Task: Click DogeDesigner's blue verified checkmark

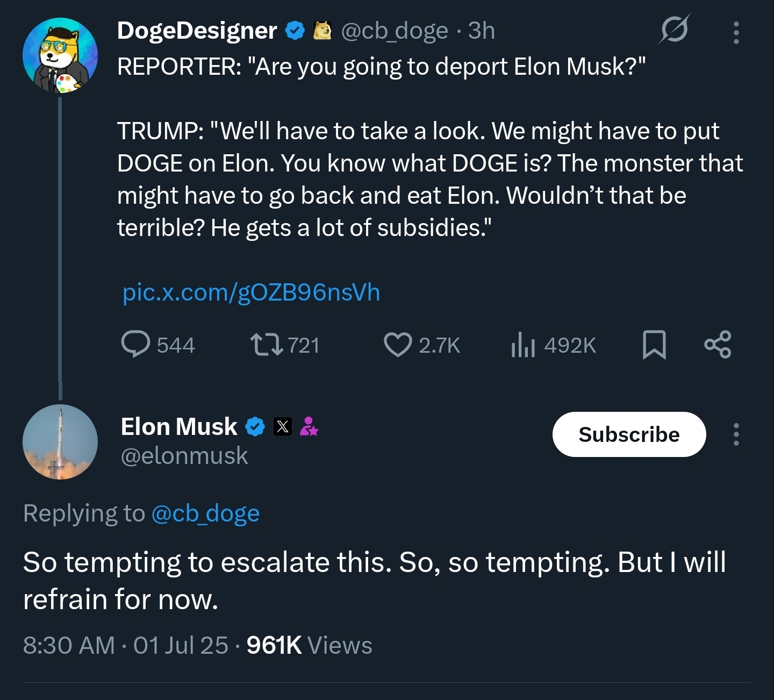Action: (x=295, y=31)
